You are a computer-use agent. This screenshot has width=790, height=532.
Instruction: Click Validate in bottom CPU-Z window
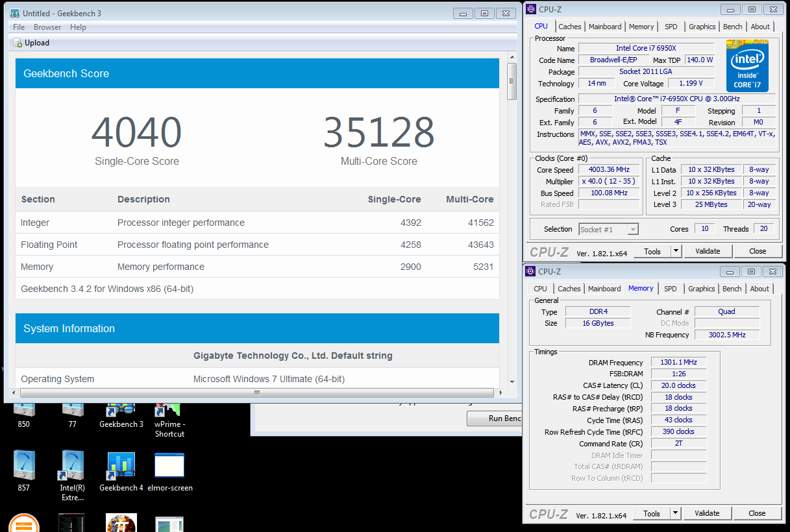point(707,513)
